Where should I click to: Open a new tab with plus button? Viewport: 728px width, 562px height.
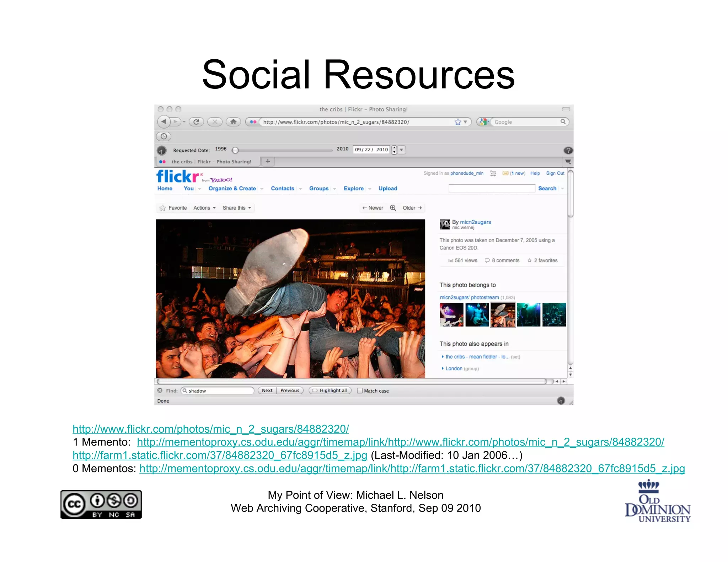coord(268,161)
